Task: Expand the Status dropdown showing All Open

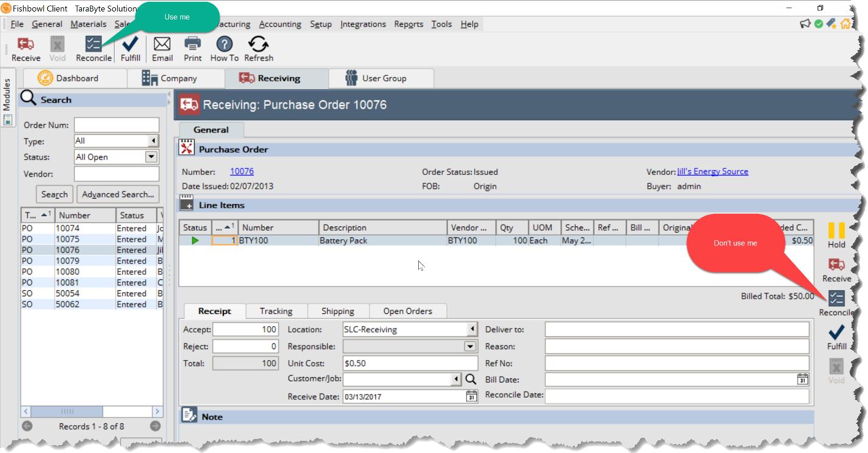Action: coord(151,157)
